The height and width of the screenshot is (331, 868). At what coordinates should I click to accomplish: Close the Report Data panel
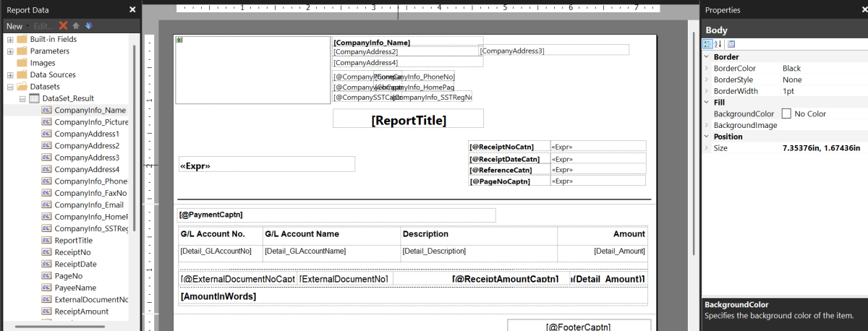click(x=132, y=9)
